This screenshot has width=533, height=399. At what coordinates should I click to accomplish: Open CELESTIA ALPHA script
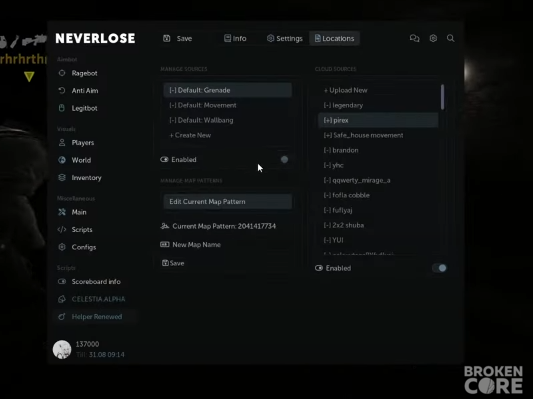pyautogui.click(x=99, y=299)
